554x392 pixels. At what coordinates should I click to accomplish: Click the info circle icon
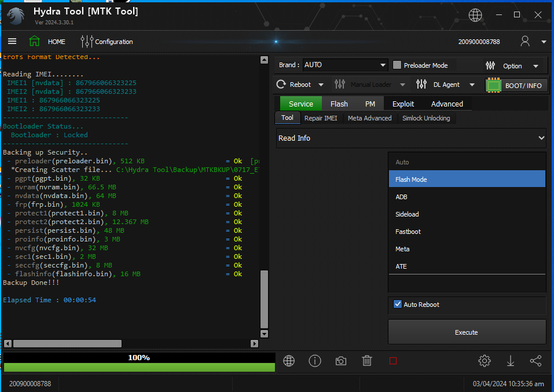pos(315,361)
